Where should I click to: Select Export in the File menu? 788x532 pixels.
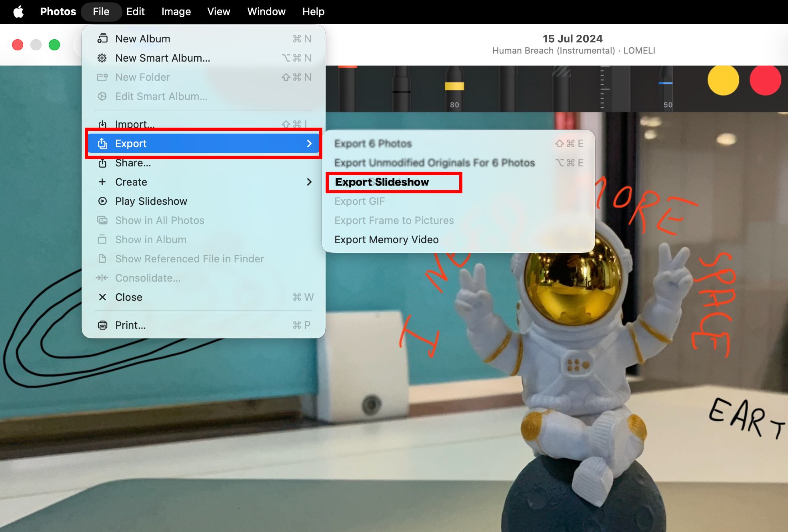tap(204, 144)
